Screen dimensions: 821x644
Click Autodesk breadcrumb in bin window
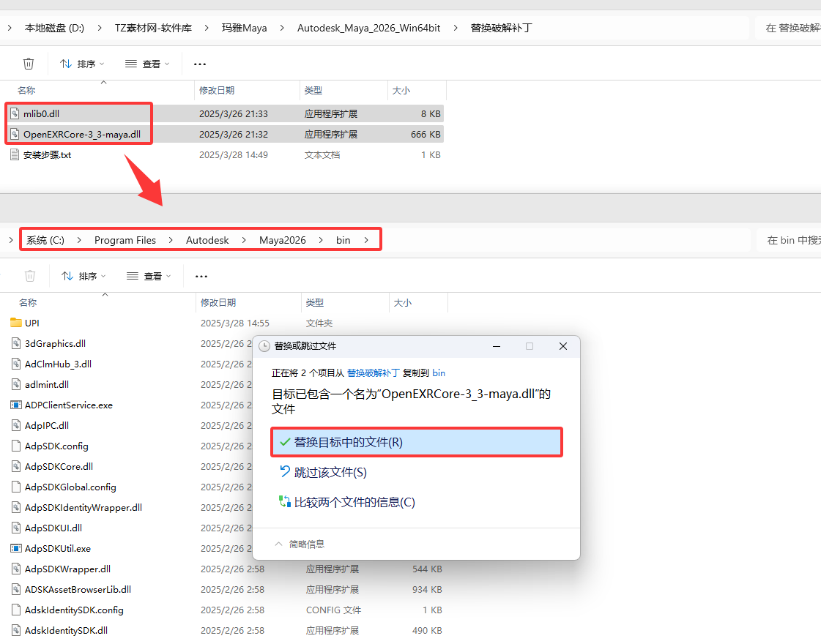(207, 240)
